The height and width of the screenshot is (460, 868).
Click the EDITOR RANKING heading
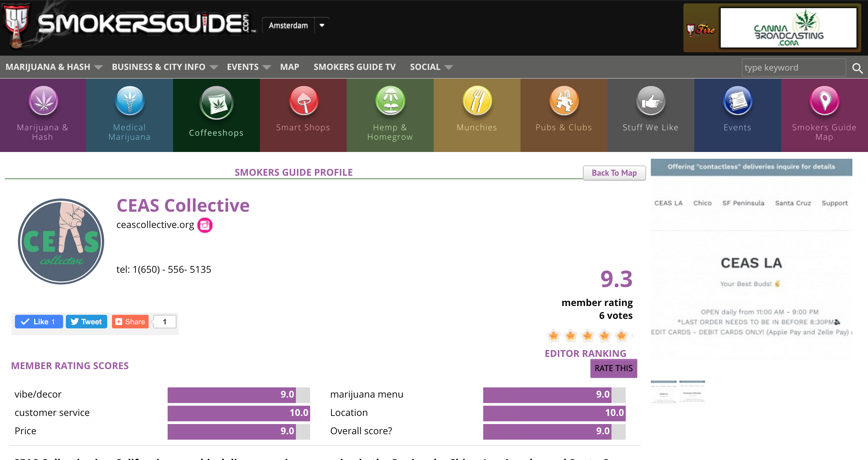pyautogui.click(x=585, y=353)
